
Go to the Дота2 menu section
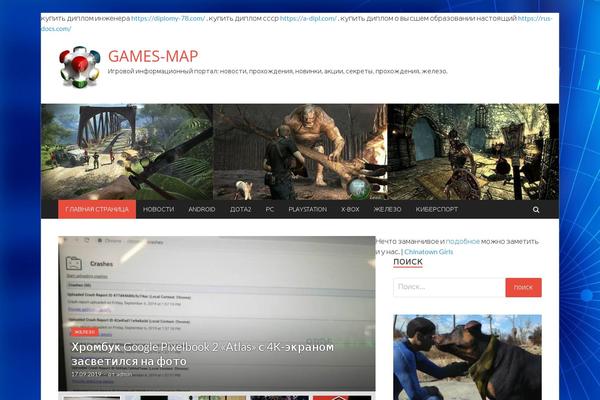click(x=240, y=209)
